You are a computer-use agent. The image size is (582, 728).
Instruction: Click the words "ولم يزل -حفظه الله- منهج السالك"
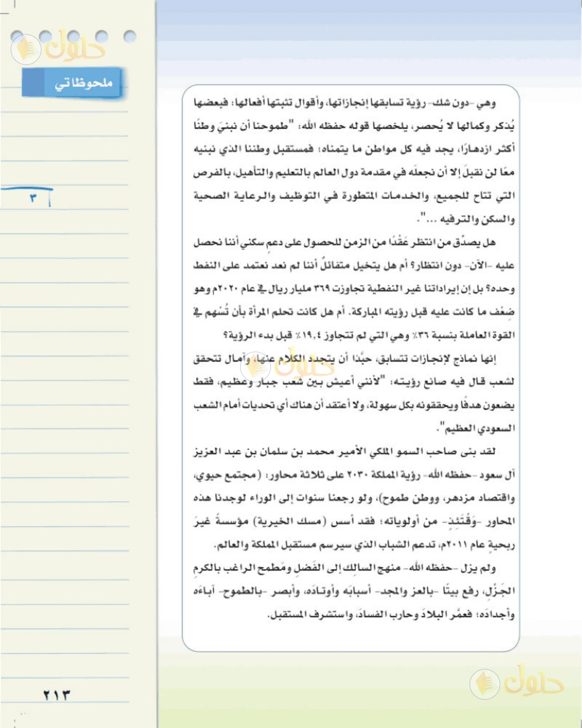point(420,568)
